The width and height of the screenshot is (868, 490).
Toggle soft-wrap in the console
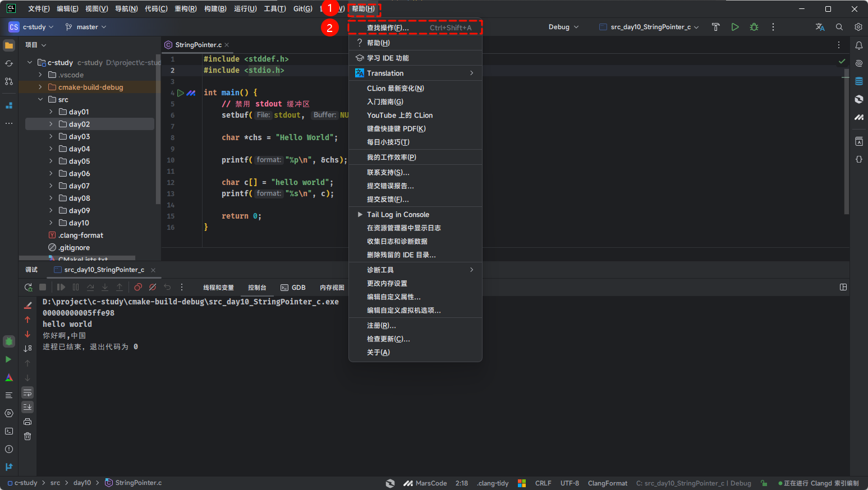27,392
